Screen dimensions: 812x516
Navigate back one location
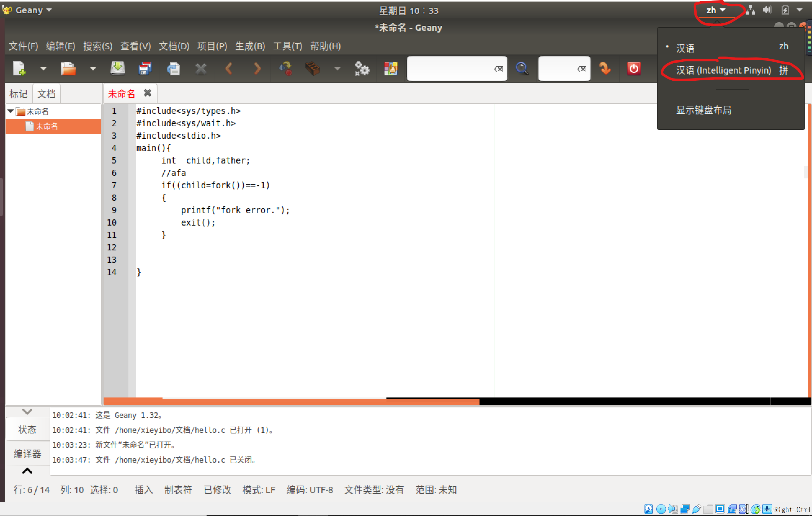click(x=229, y=69)
